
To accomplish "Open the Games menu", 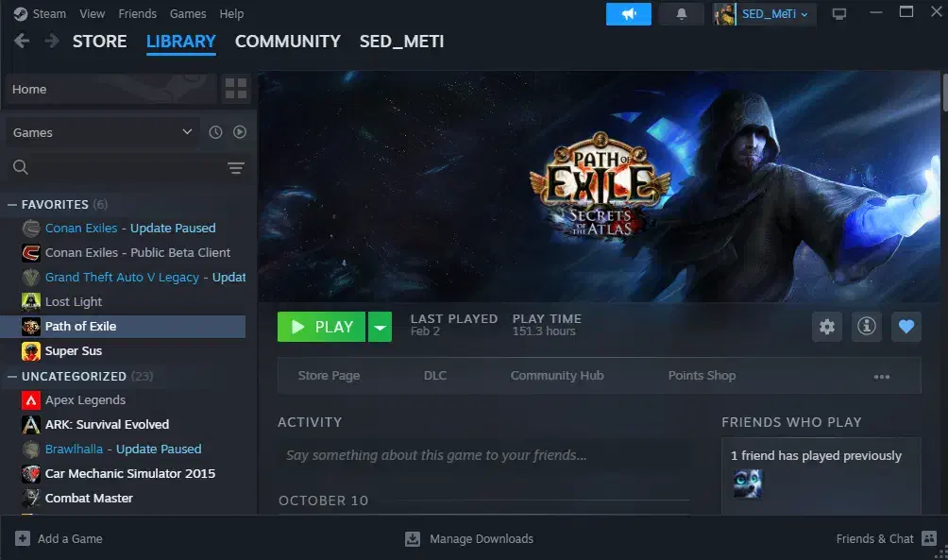I will tap(187, 14).
